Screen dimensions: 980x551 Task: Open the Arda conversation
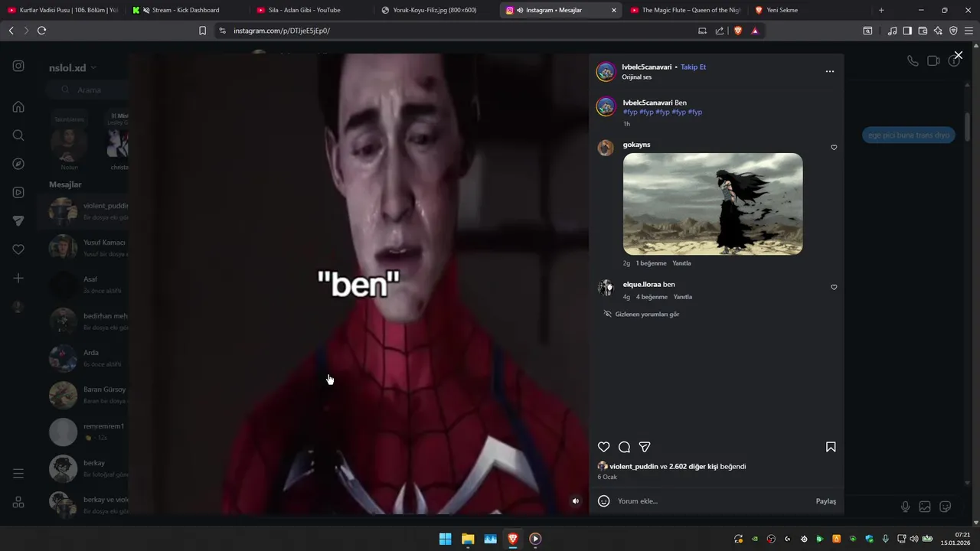tap(84, 358)
